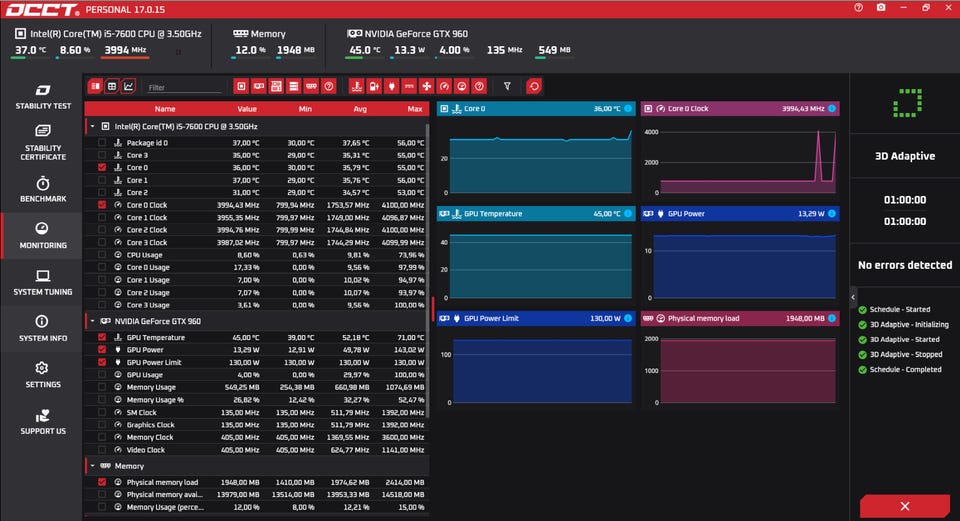Switch to table-only view icon
960x521 pixels.
pos(112,86)
